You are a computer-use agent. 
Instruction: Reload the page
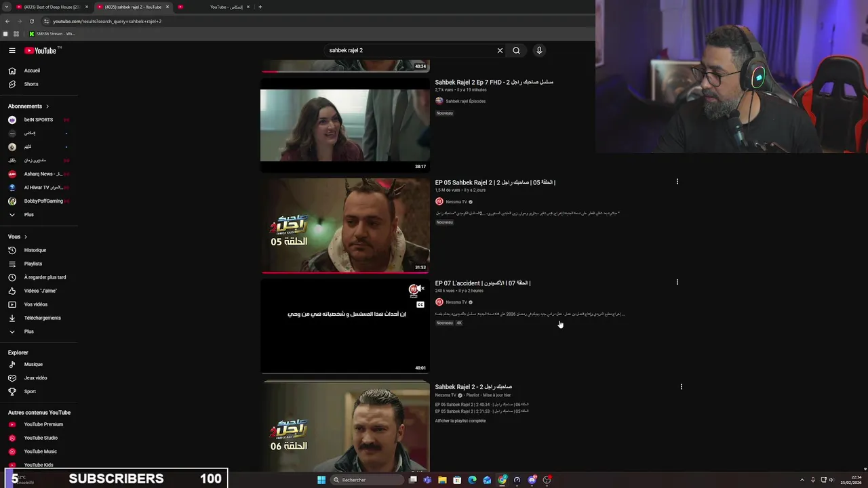pos(31,21)
